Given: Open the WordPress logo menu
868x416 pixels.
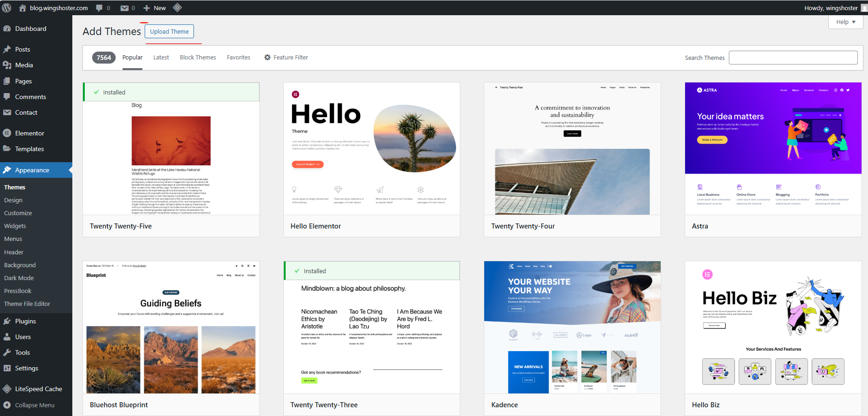Looking at the screenshot, I should click(6, 7).
